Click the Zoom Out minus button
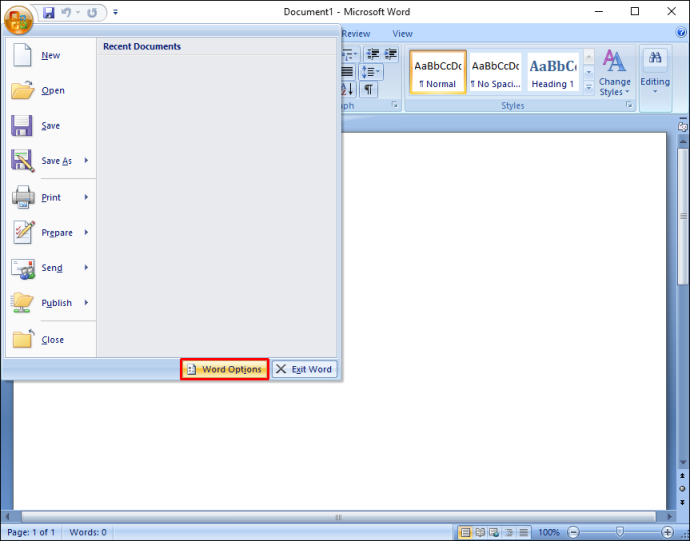 pyautogui.click(x=574, y=533)
